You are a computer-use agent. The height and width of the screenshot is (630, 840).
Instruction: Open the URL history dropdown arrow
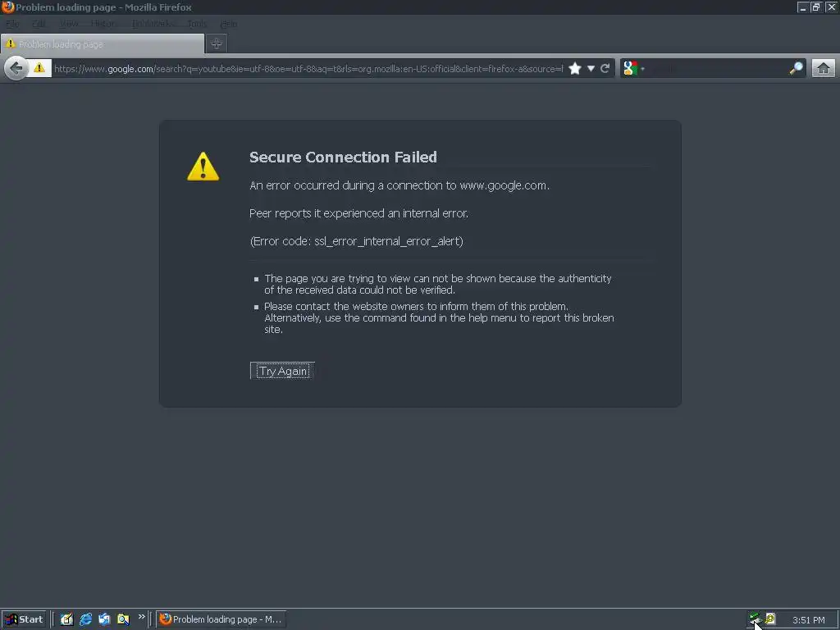click(591, 69)
